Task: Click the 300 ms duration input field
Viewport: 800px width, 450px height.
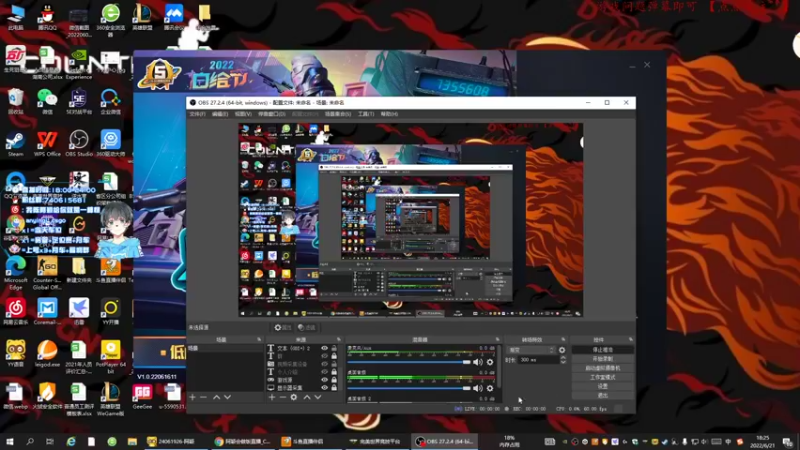Action: tap(538, 360)
